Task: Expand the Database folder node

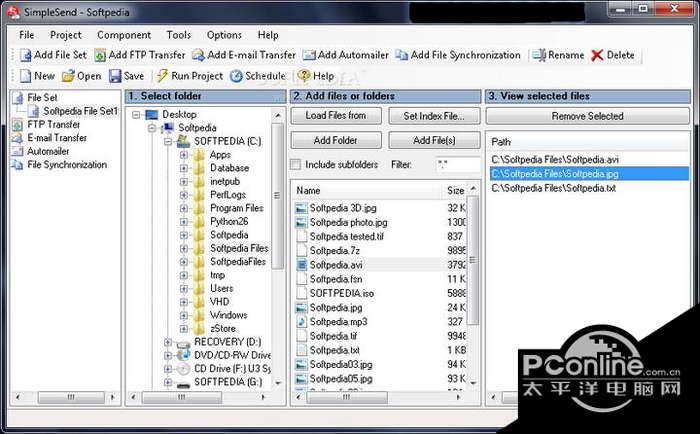Action: tap(183, 168)
